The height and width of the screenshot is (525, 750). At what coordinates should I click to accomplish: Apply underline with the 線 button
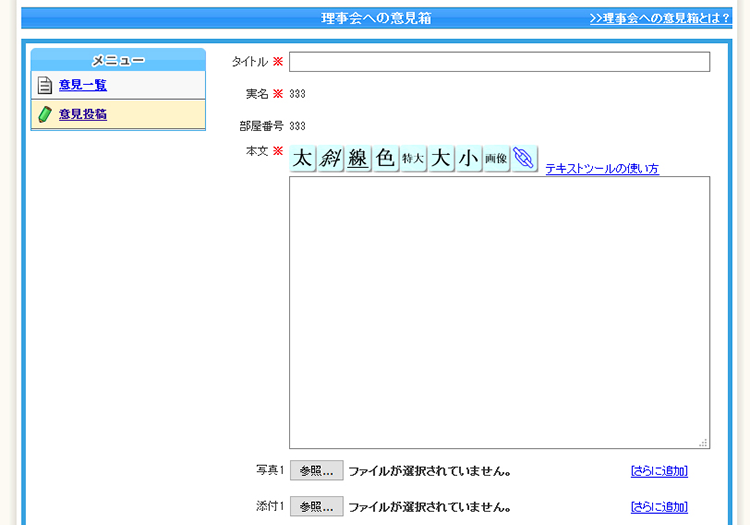click(x=358, y=159)
